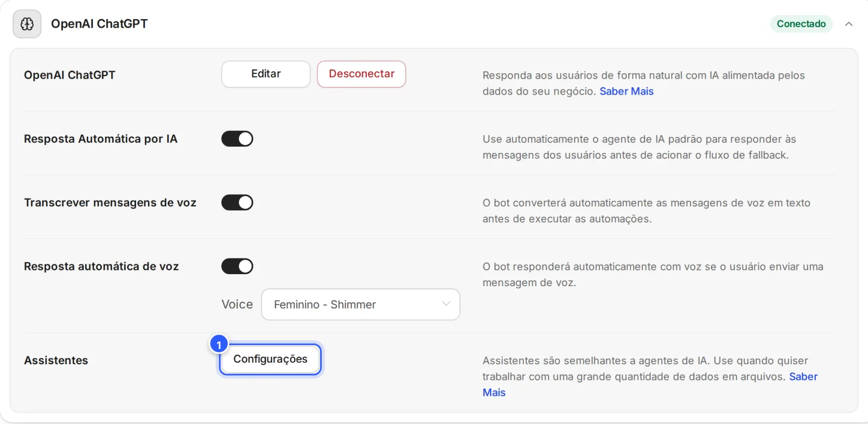Disable Transcrever mensagens de voz switch
The height and width of the screenshot is (424, 868).
click(x=237, y=202)
